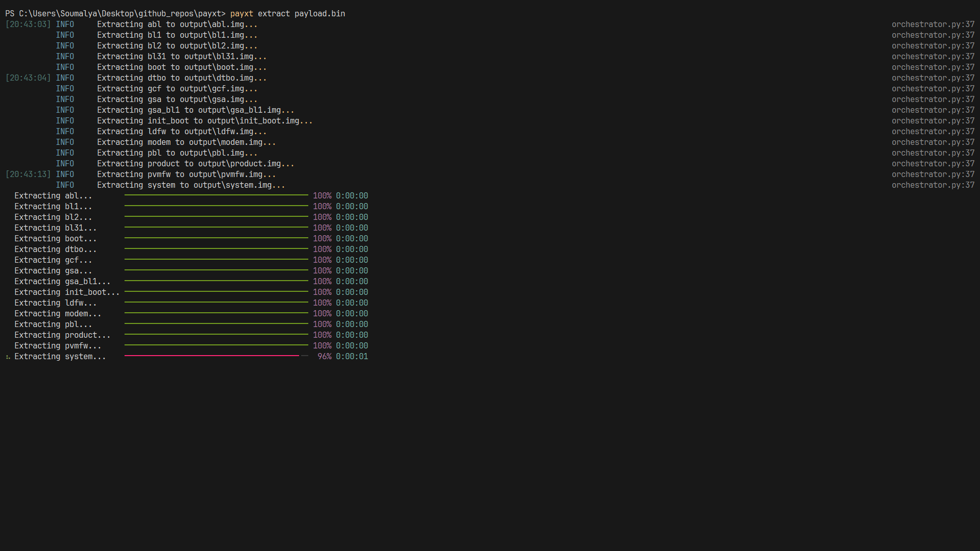Click log line 'Extracting dtbo to output\dtbo.img...'
The width and height of the screenshot is (980, 551).
pyautogui.click(x=182, y=78)
